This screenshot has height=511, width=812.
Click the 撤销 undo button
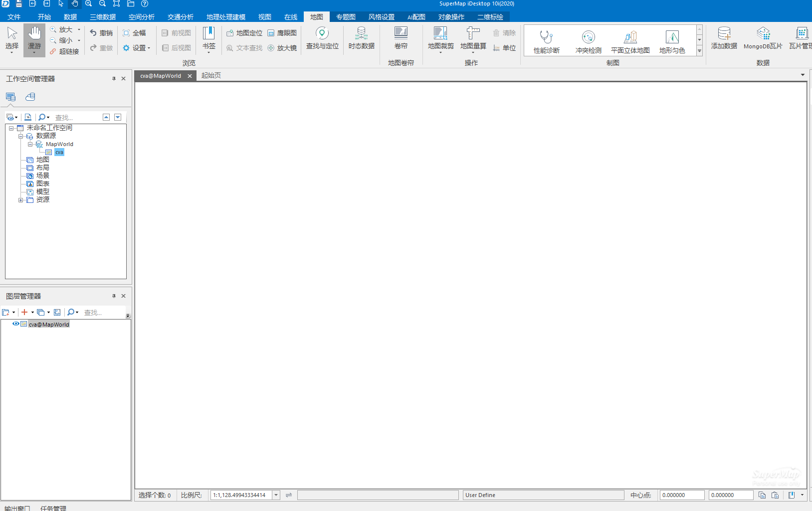(101, 33)
